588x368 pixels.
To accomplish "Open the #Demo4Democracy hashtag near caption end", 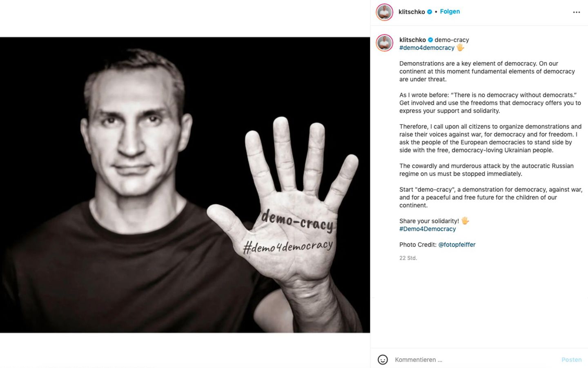I will pyautogui.click(x=428, y=229).
